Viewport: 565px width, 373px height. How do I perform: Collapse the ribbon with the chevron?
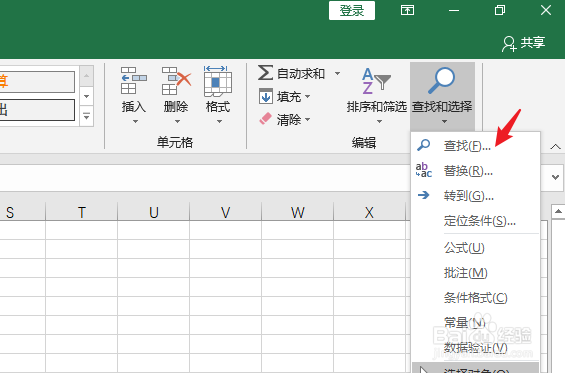[555, 147]
